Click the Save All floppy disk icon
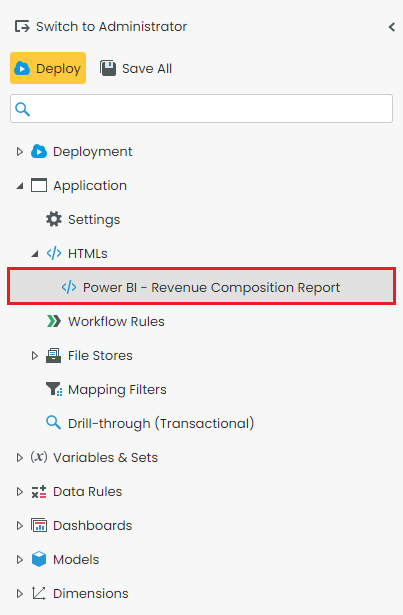403x615 pixels. pos(108,68)
